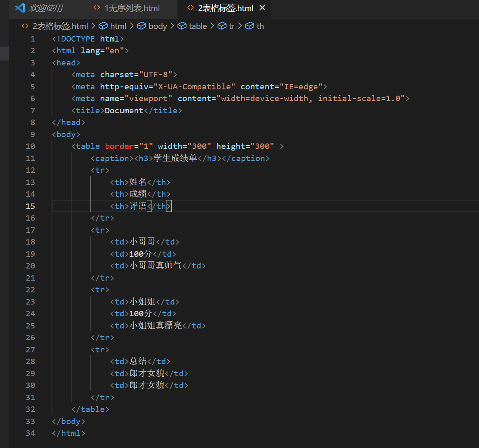Screen dimensions: 479x448
Task: Click the red border attribute on line 10
Action: (120, 146)
